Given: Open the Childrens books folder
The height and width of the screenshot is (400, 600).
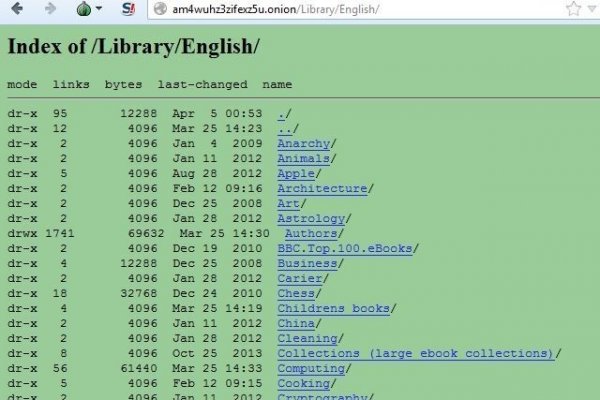Looking at the screenshot, I should coord(333,308).
